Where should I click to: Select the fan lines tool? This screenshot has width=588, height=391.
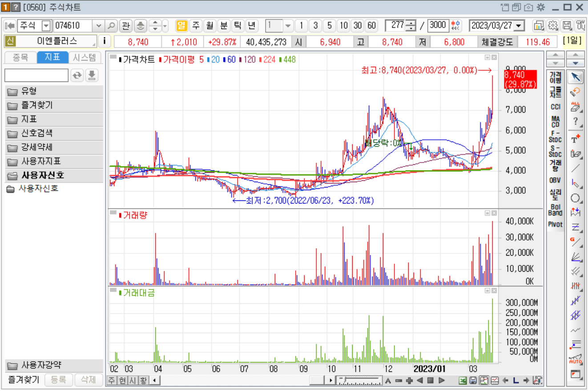pyautogui.click(x=576, y=257)
